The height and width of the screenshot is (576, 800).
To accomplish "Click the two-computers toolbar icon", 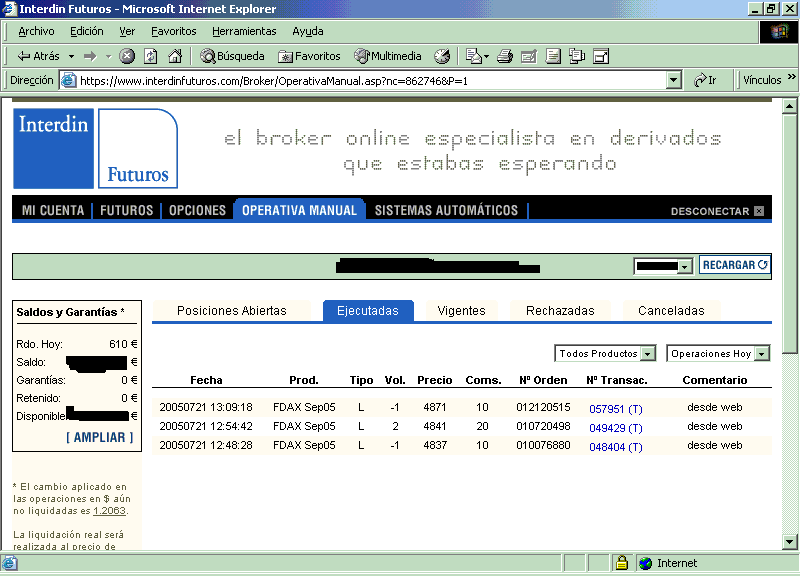I will click(x=577, y=56).
